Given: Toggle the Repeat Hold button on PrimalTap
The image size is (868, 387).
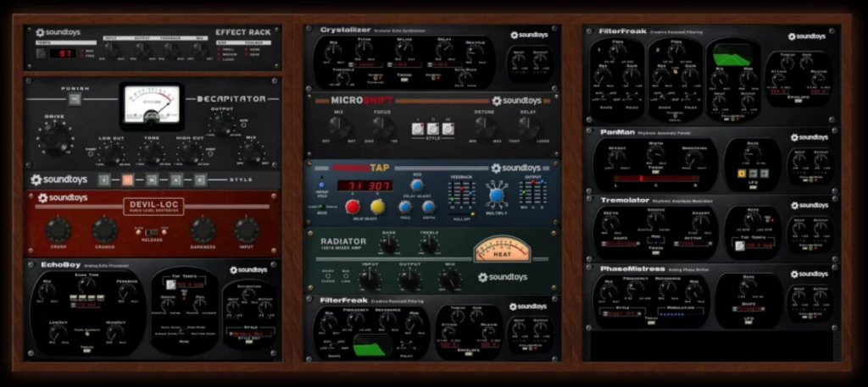Looking at the screenshot, I should (321, 185).
